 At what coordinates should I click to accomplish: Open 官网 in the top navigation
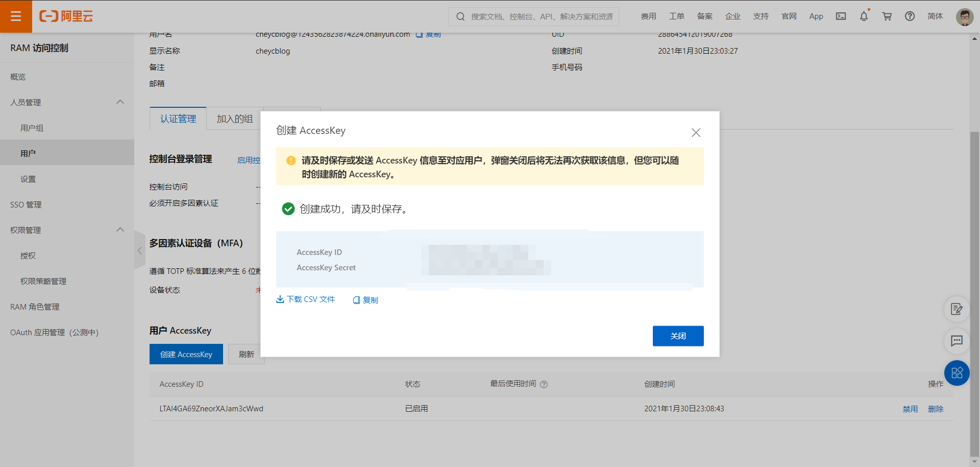789,16
